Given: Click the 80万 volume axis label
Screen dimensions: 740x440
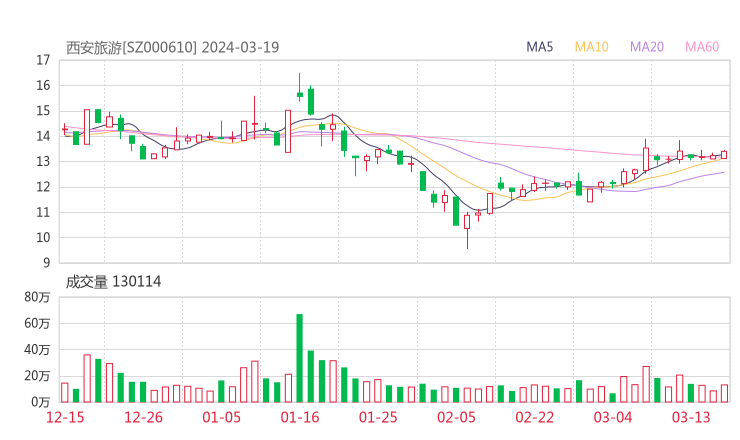Looking at the screenshot, I should coord(37,297).
